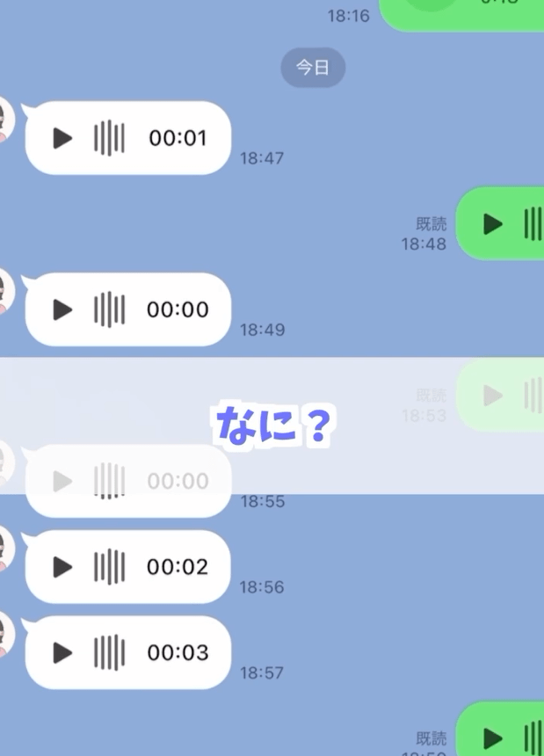Tap waveform icon in 18:49 voice bubble
The height and width of the screenshot is (756, 544).
109,309
